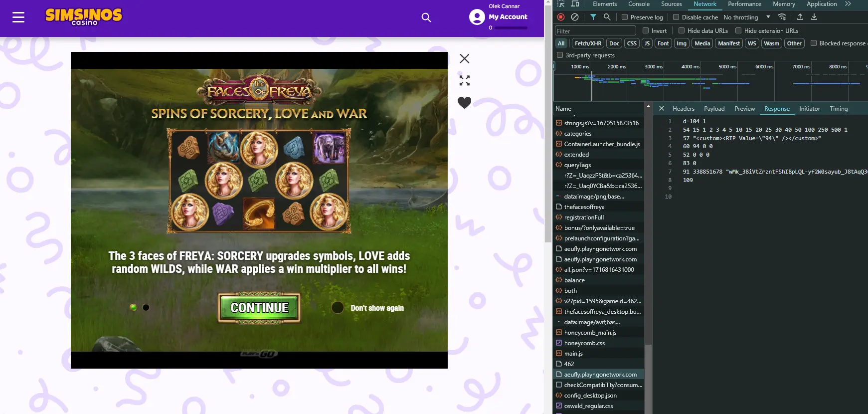Show the Initiator pane tab

[x=809, y=109]
